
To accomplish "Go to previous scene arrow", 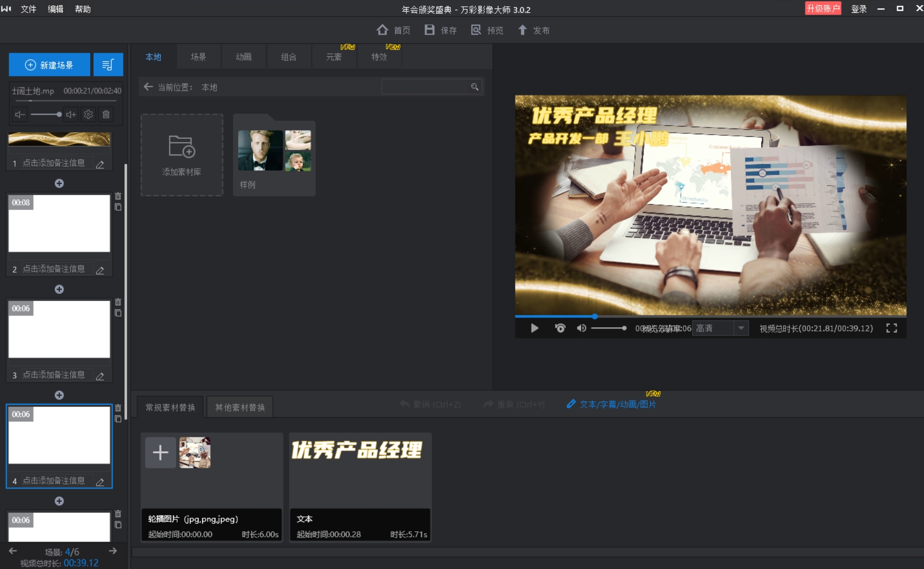I will point(13,551).
